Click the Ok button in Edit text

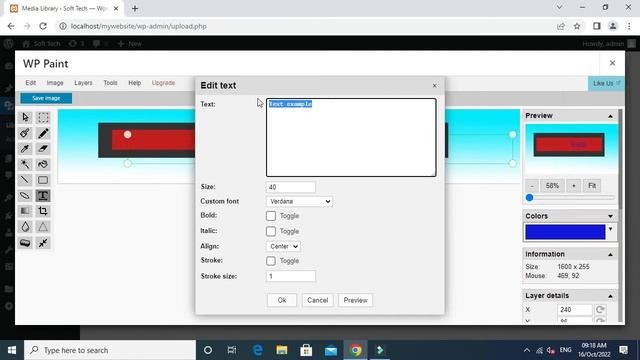pyautogui.click(x=282, y=300)
